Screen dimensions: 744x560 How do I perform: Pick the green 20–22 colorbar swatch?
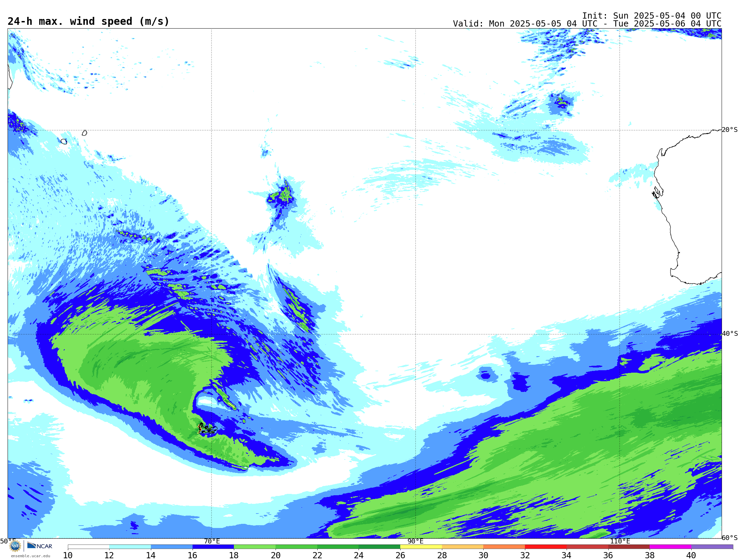(296, 547)
